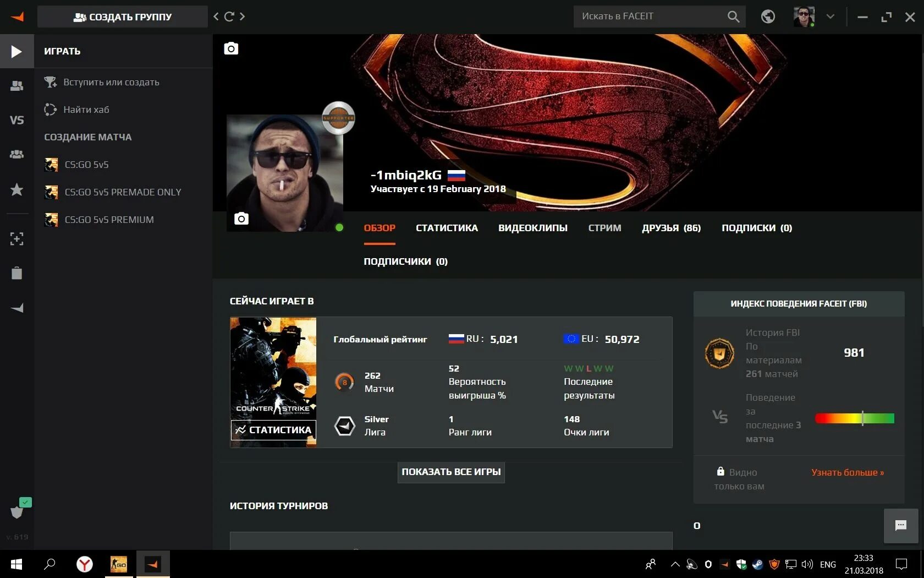Click the user avatar in top bar
The image size is (924, 578).
click(x=804, y=17)
